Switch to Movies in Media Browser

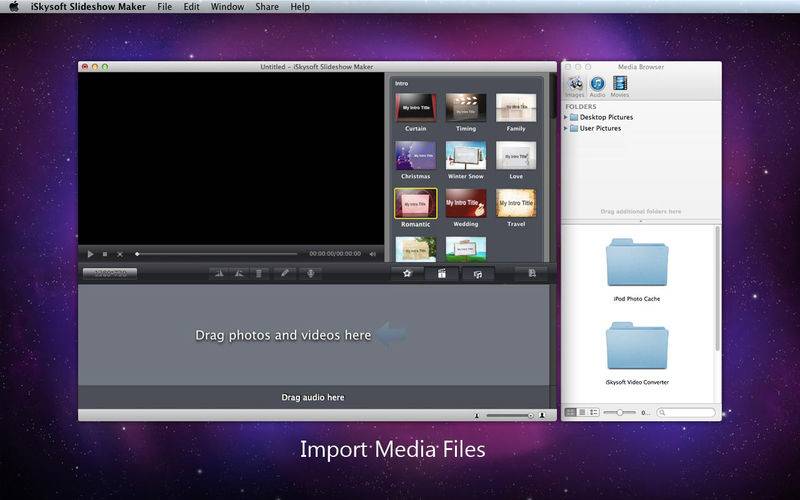coord(620,86)
